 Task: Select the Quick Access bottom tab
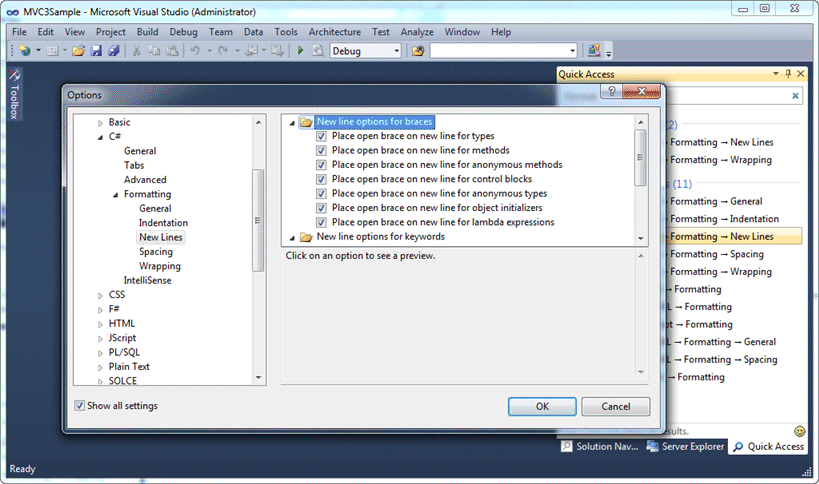point(768,446)
